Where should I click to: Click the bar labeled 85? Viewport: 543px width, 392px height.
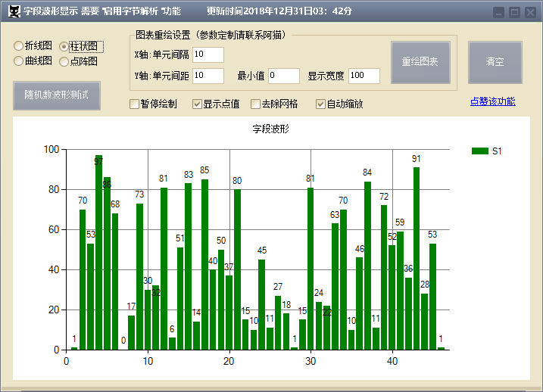204,265
